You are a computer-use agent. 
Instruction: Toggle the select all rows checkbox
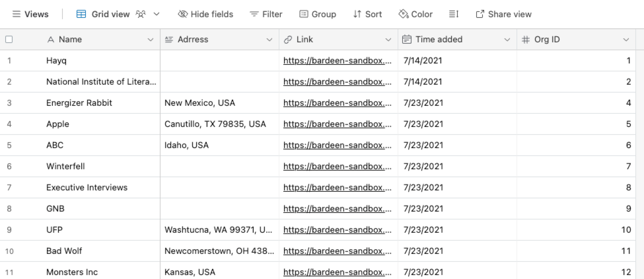9,40
